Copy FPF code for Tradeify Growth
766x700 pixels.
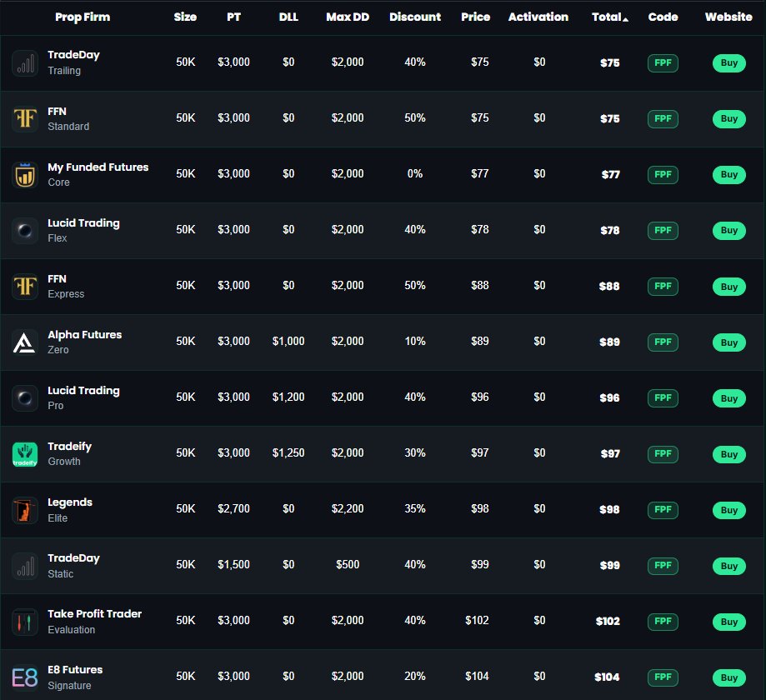coord(663,454)
